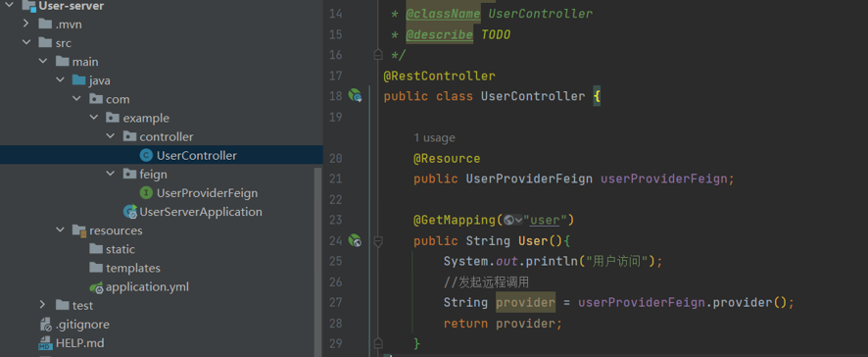This screenshot has width=868, height=357.
Task: Click fold end marker at line 29
Action: click(378, 342)
